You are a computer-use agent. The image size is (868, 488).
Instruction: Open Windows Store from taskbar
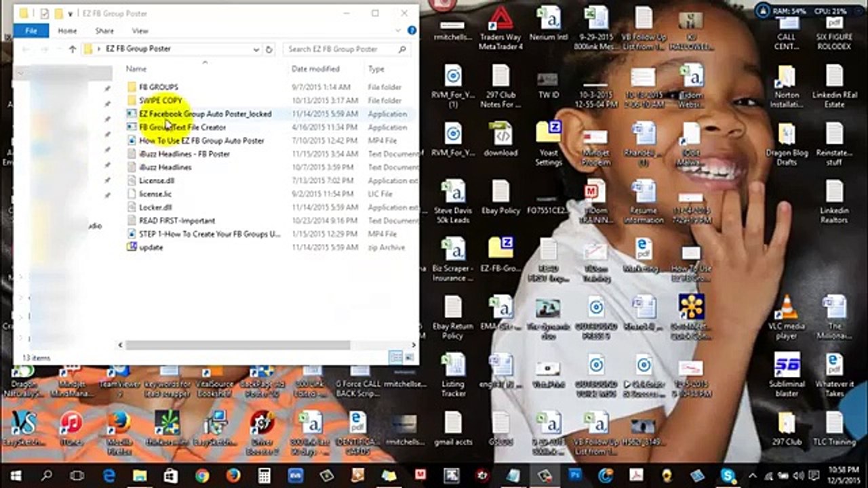171,476
